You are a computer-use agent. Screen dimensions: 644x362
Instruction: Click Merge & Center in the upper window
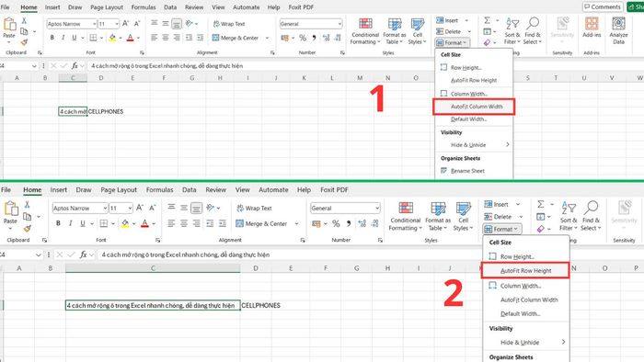pos(236,38)
